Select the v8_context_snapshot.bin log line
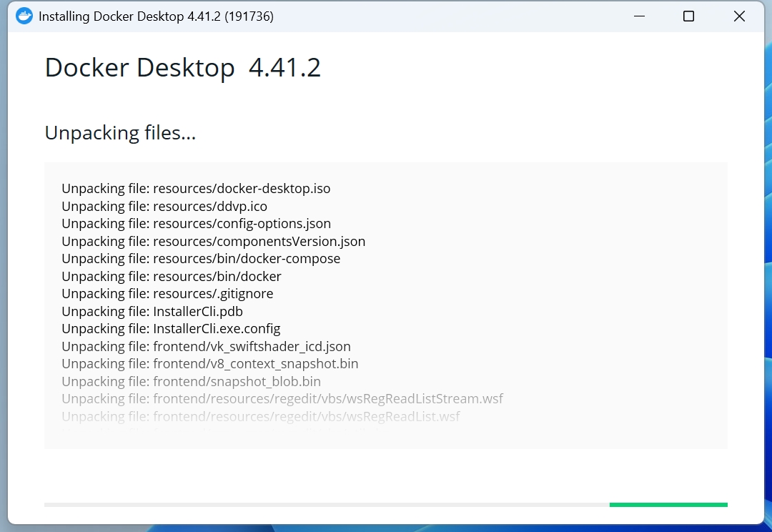This screenshot has width=772, height=532. [x=209, y=364]
